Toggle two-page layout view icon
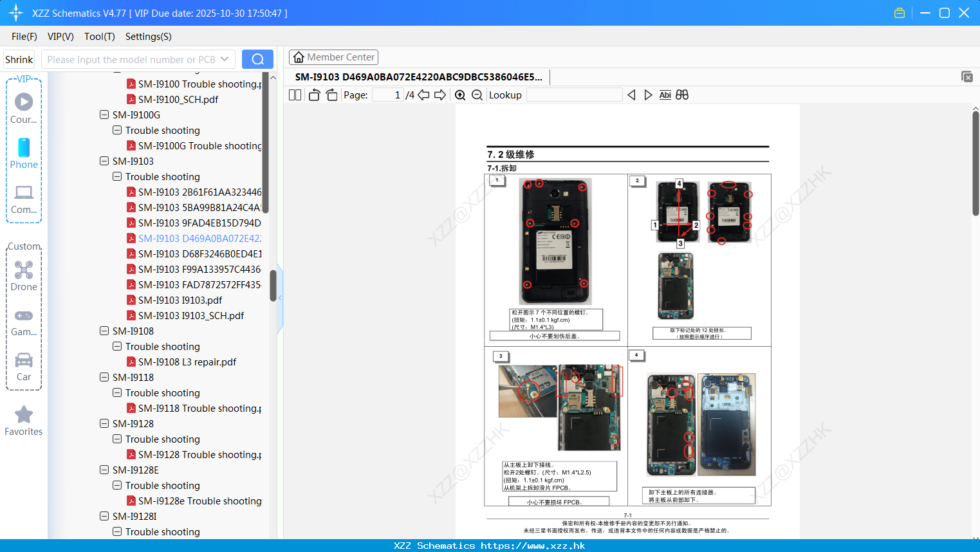The height and width of the screenshot is (552, 980). [295, 95]
